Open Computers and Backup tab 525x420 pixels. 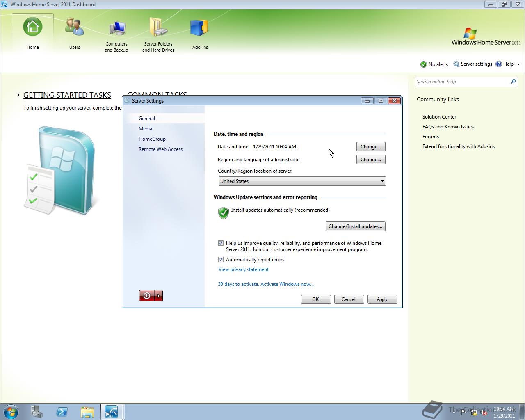(x=116, y=36)
